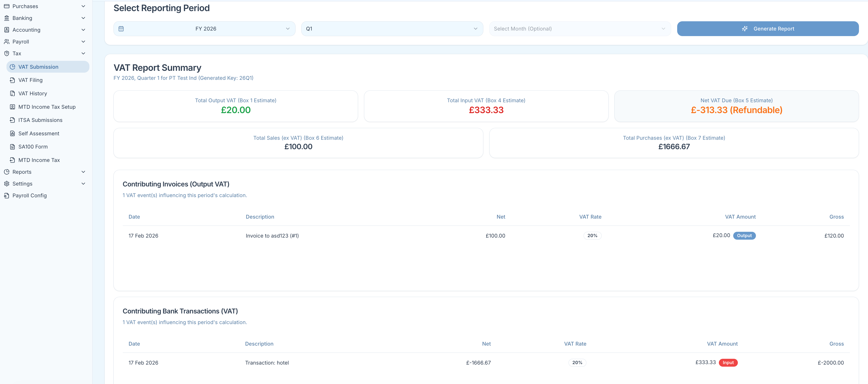868x384 pixels.
Task: Click the calendar icon beside FY 2026
Action: (121, 29)
